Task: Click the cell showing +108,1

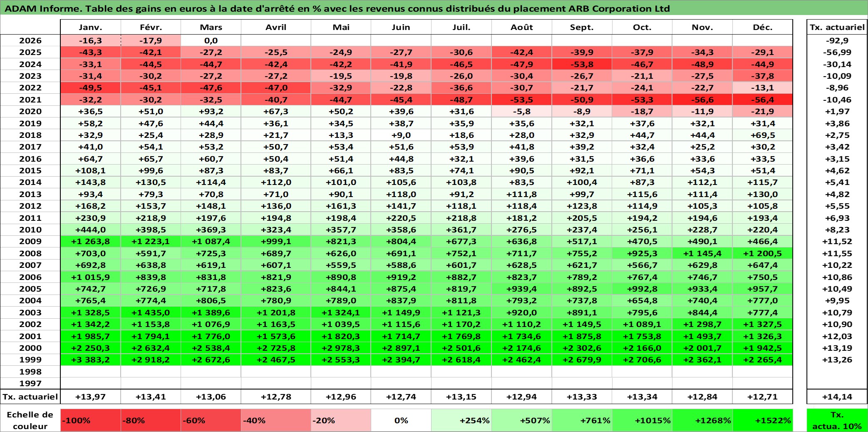Action: [x=90, y=170]
